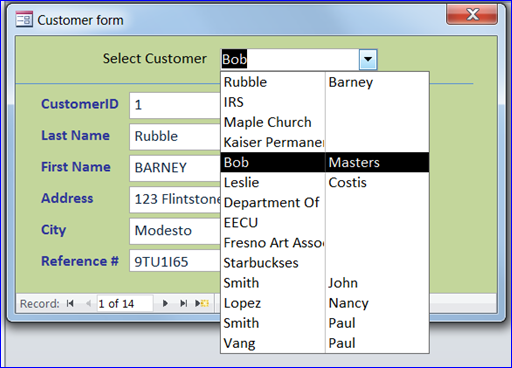Viewport: 512px width, 368px height.
Task: Choose IRS from customer list
Action: [x=325, y=102]
